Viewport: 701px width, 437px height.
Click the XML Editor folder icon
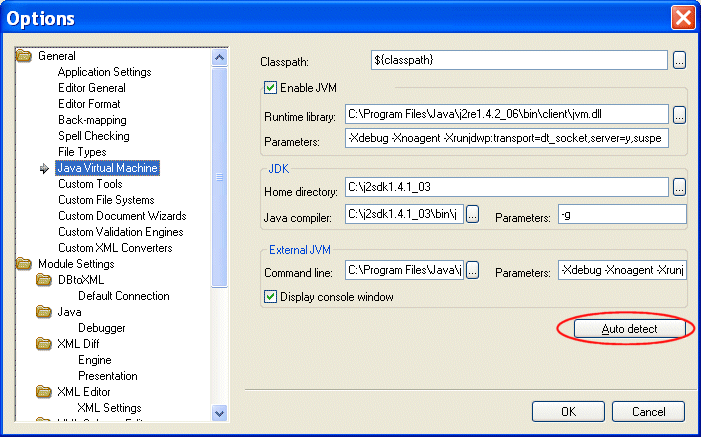pos(44,392)
